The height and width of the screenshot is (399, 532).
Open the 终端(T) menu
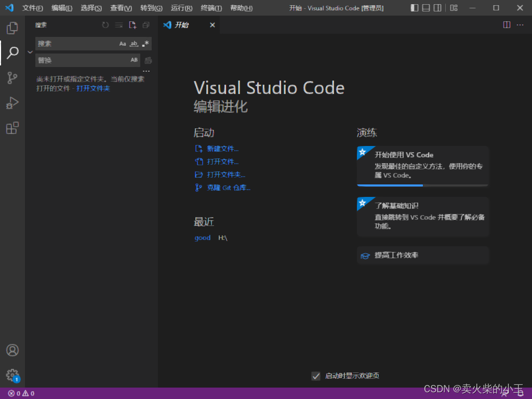point(211,8)
